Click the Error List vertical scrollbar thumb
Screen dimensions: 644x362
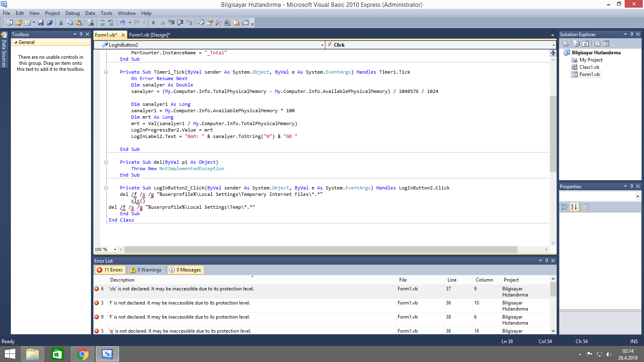[553, 289]
